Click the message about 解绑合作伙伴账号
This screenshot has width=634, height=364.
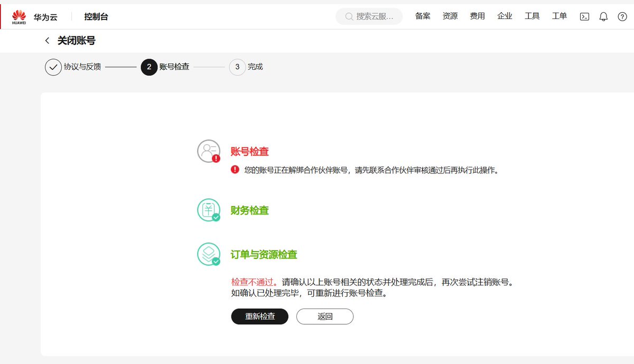[x=372, y=170]
